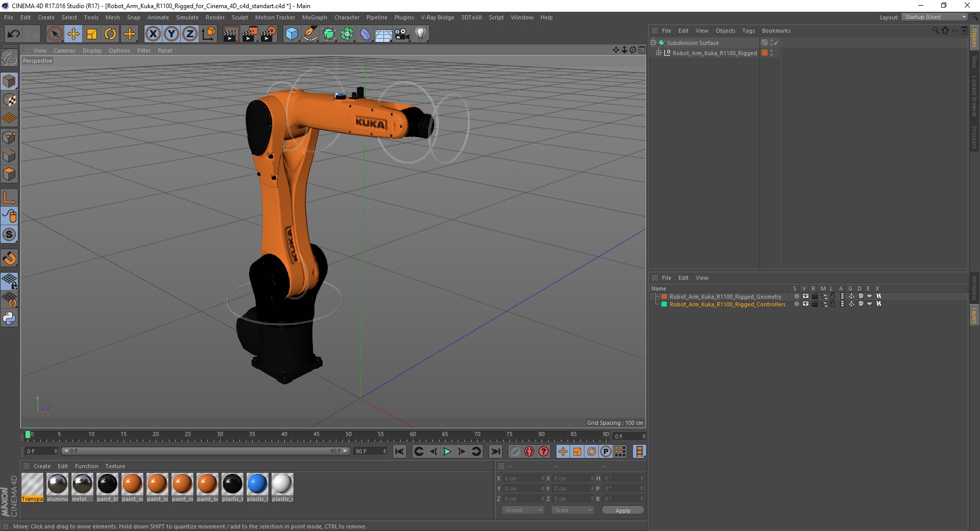This screenshot has height=531, width=980.
Task: Toggle Z axis lock
Action: coord(190,34)
